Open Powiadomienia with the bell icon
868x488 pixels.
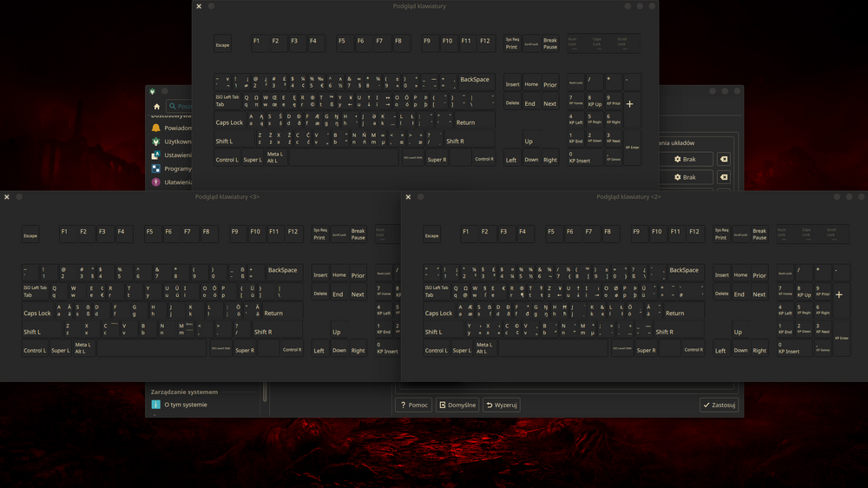click(156, 128)
